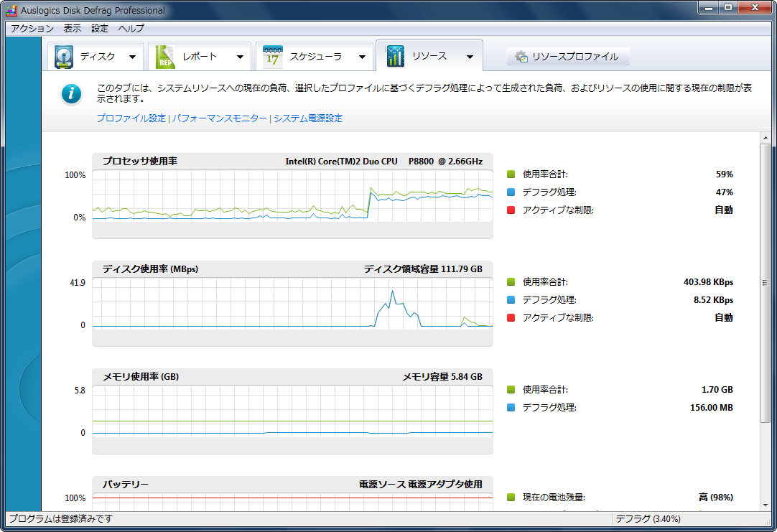The width and height of the screenshot is (777, 532).
Task: Expand the レポート tab dropdown arrow
Action: point(241,57)
